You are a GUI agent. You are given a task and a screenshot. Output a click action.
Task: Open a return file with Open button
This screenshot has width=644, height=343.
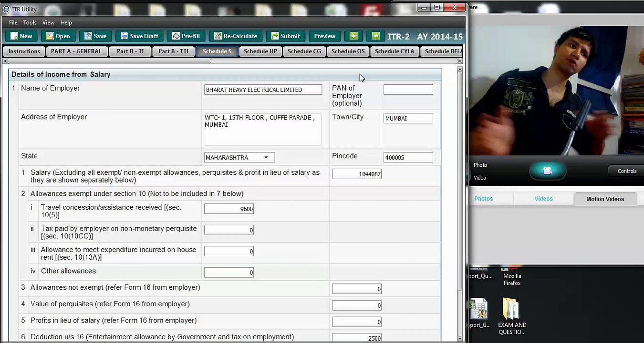pos(58,36)
